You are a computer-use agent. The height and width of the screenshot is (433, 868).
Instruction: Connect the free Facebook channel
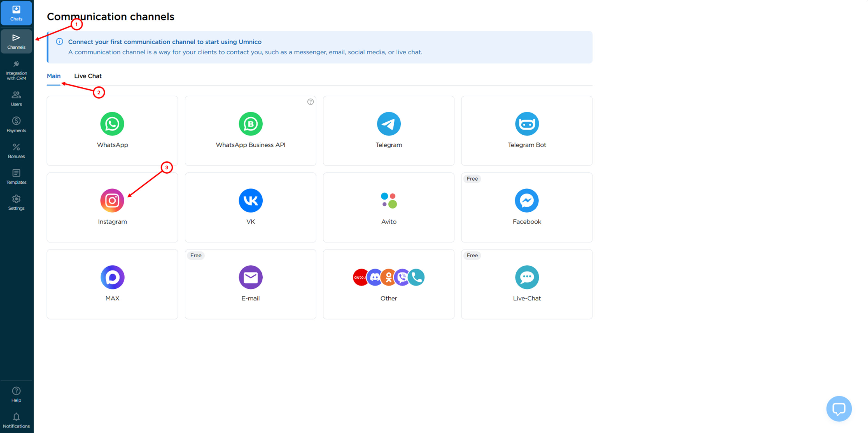point(526,207)
